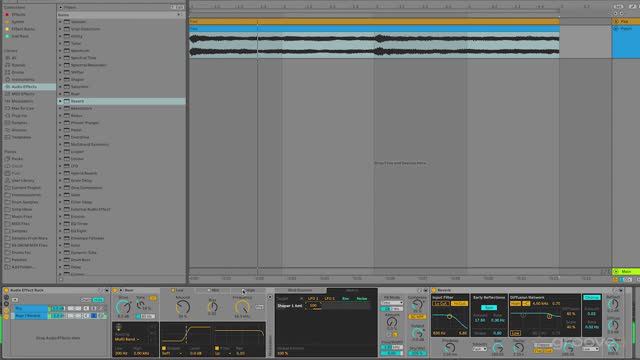Open the Plug-Ins category in sidebar

(19, 116)
